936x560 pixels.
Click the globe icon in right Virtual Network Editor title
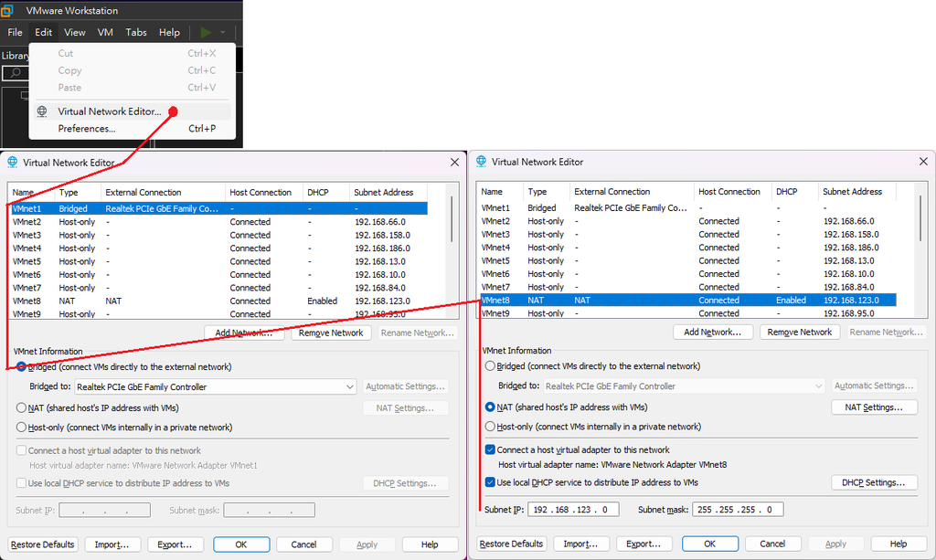coord(481,162)
